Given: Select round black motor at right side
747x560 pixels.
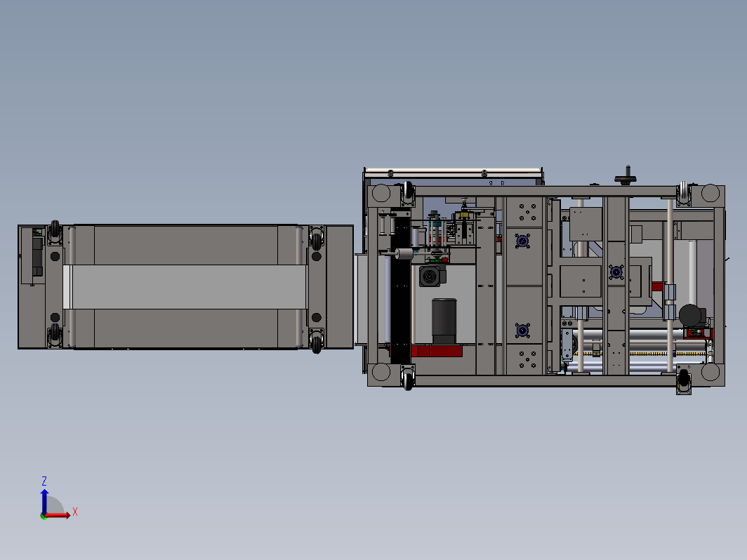Looking at the screenshot, I should (x=690, y=315).
